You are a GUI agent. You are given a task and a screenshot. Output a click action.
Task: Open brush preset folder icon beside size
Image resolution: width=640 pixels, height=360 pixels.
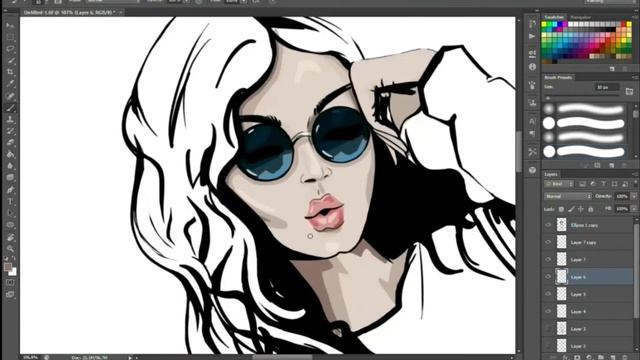[x=629, y=91]
